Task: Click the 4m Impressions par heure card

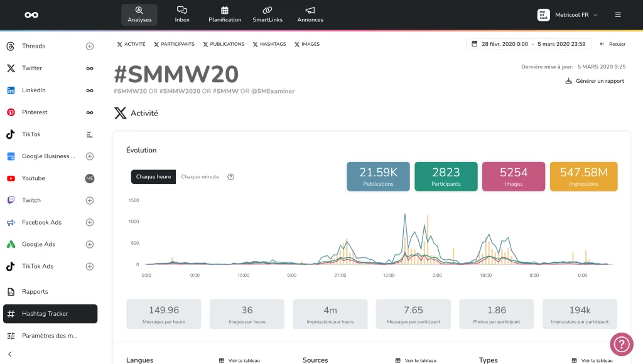Action: click(x=330, y=314)
